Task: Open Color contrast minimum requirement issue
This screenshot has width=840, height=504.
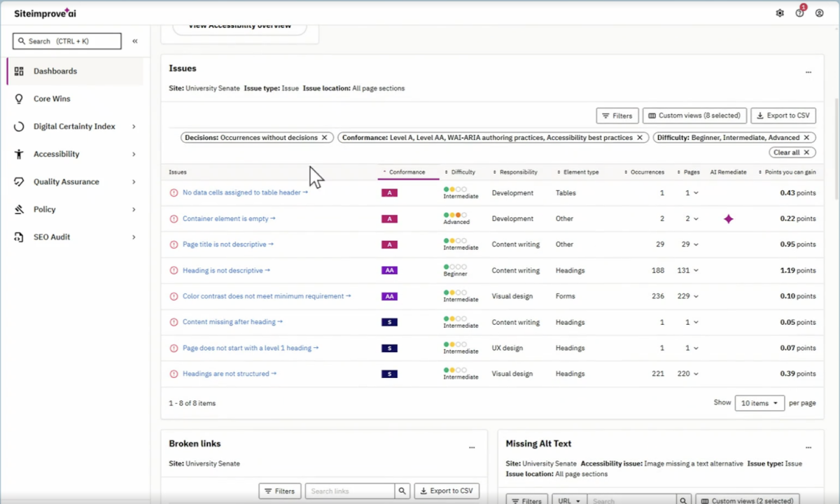Action: point(267,296)
